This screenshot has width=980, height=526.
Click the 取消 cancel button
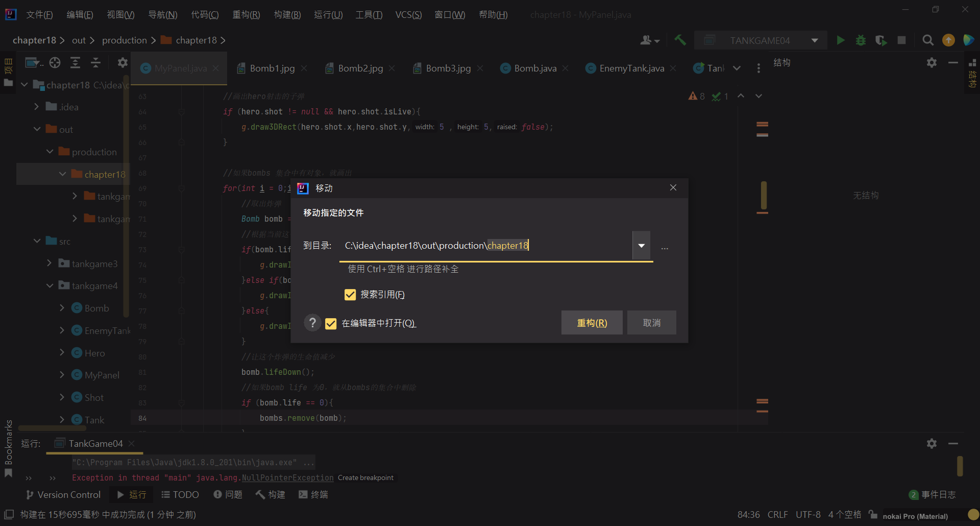click(651, 323)
